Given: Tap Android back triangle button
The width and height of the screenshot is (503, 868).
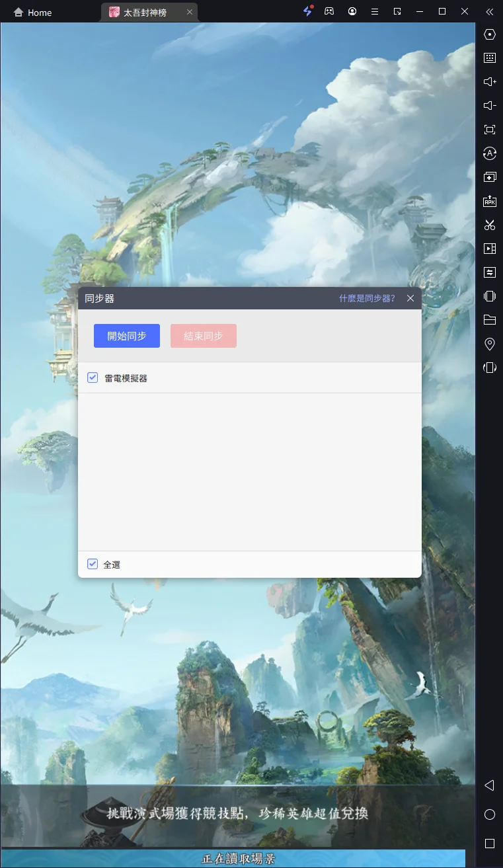Looking at the screenshot, I should 489,785.
